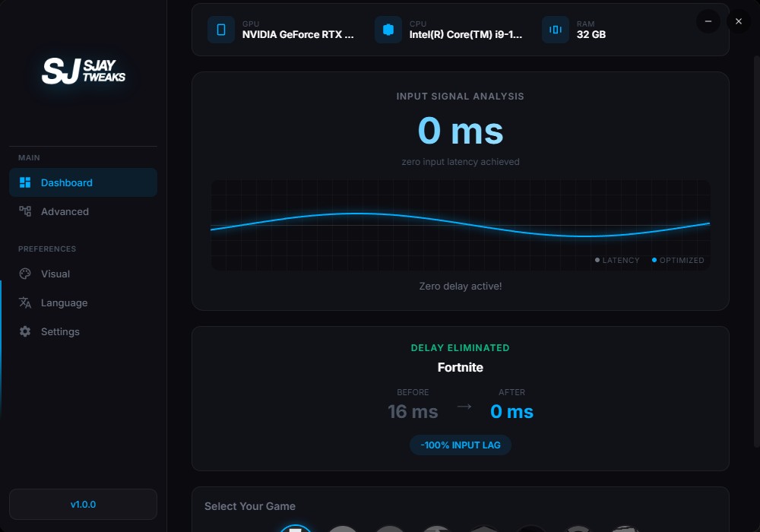Click the -100% INPUT LAG badge
760x532 pixels.
pos(461,445)
